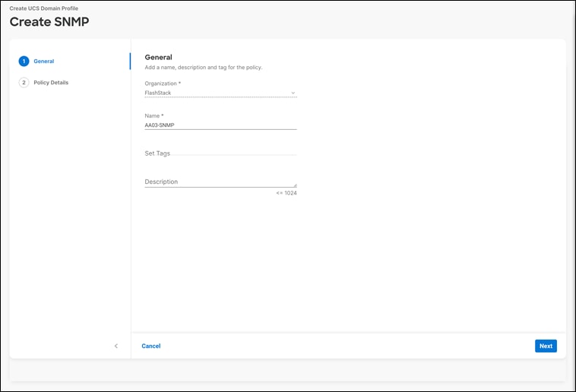Click the Description resize handle corner

click(295, 185)
